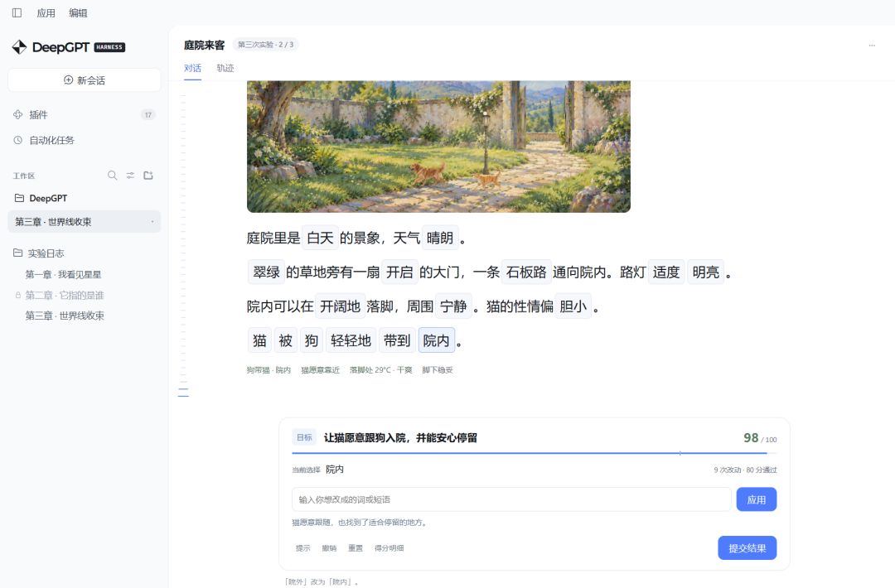Select the 石板路 word chip
Image resolution: width=895 pixels, height=588 pixels.
[x=526, y=272]
